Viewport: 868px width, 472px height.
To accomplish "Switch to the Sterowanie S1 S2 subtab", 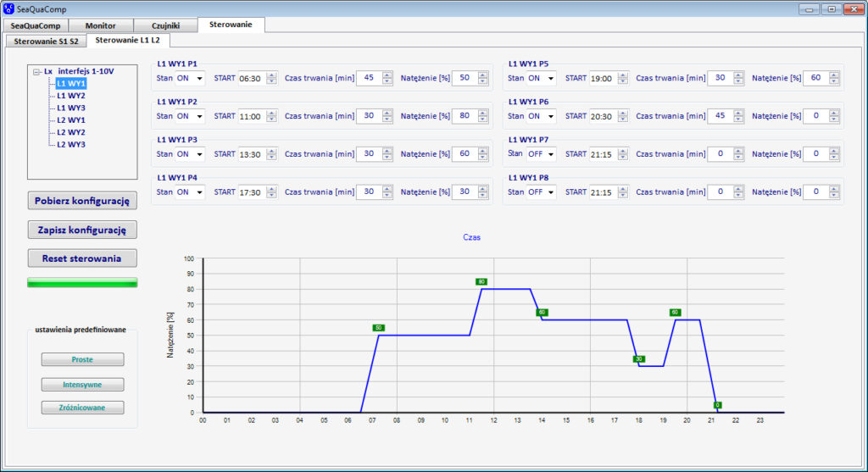I will [x=45, y=41].
